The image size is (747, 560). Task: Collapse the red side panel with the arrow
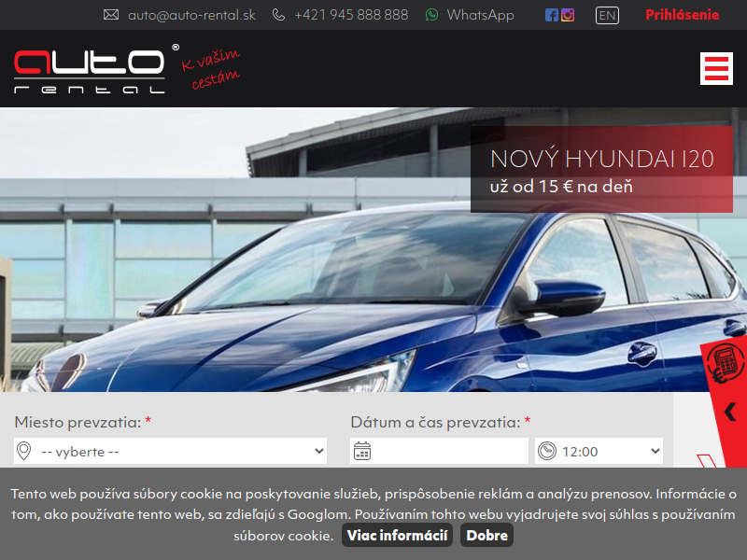click(x=730, y=412)
